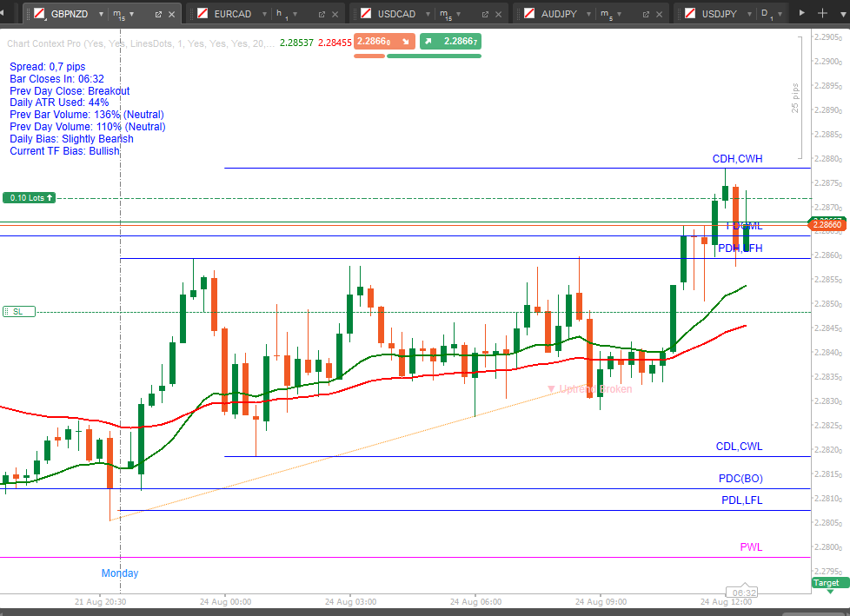Close the GBPNZD chart tab

[172, 15]
